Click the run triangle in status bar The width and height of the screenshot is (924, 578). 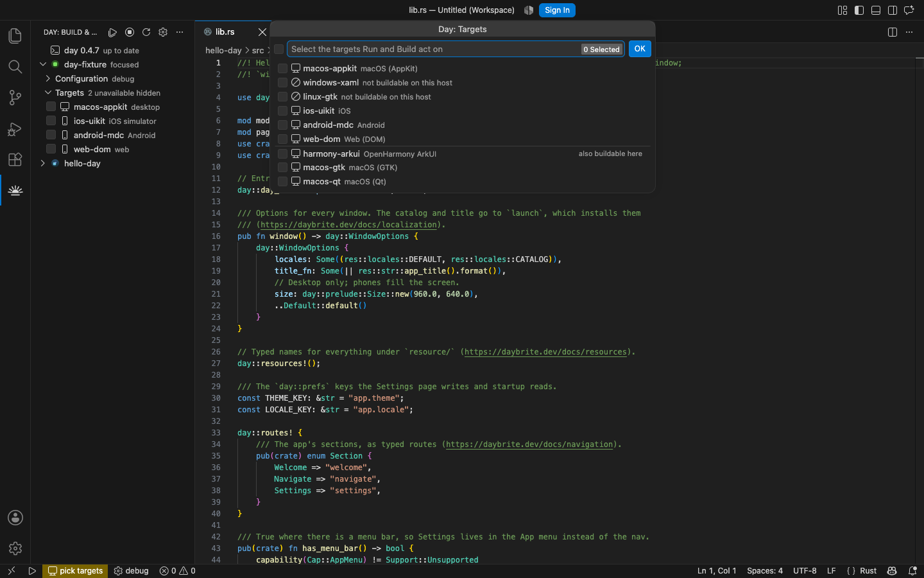pyautogui.click(x=32, y=571)
